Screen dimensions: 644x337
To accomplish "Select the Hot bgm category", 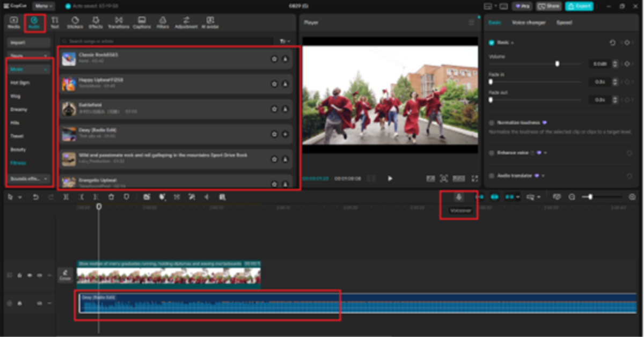I will (20, 83).
